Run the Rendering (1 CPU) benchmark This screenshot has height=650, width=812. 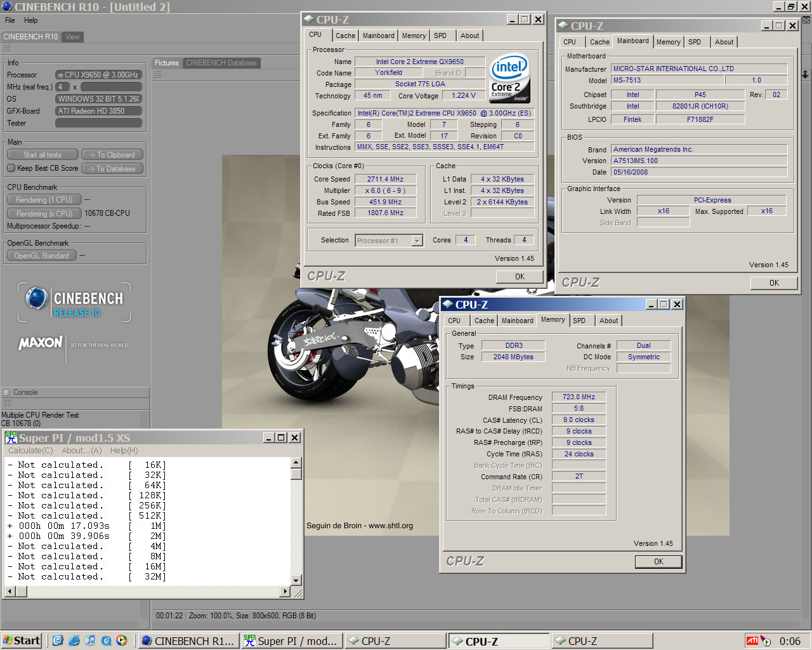[x=44, y=200]
